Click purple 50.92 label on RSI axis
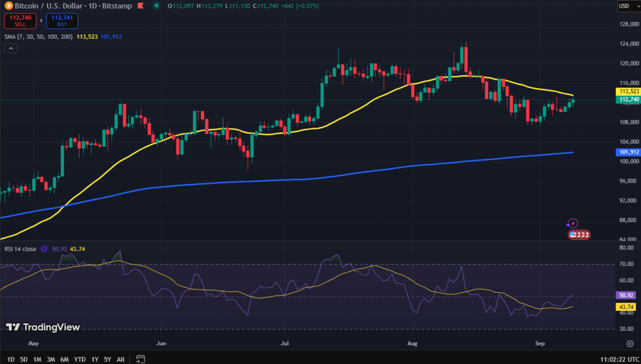The image size is (641, 364). coord(626,295)
